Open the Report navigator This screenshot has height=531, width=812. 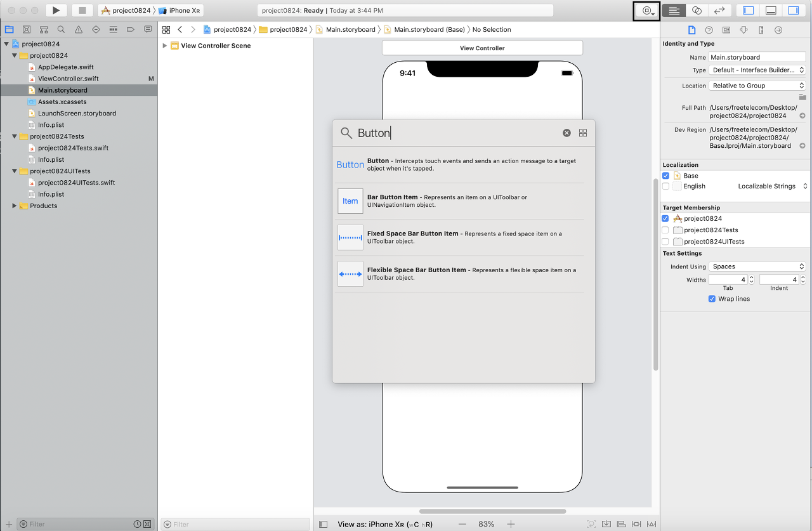click(148, 29)
